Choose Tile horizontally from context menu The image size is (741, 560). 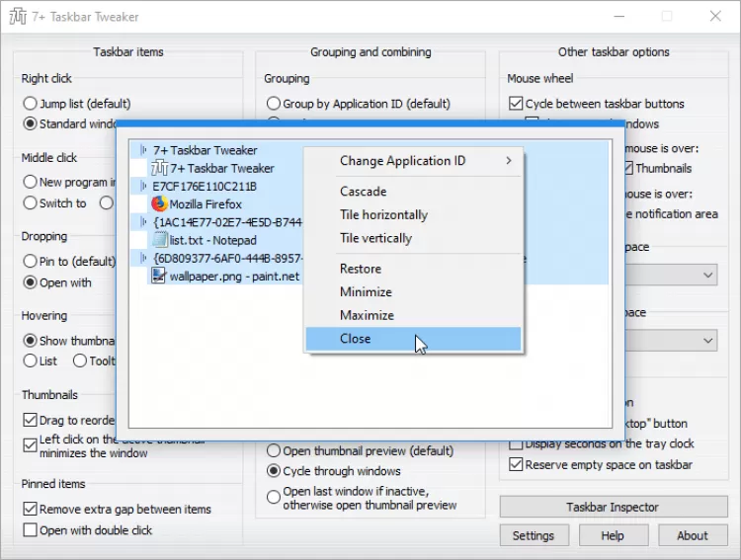tap(414, 215)
